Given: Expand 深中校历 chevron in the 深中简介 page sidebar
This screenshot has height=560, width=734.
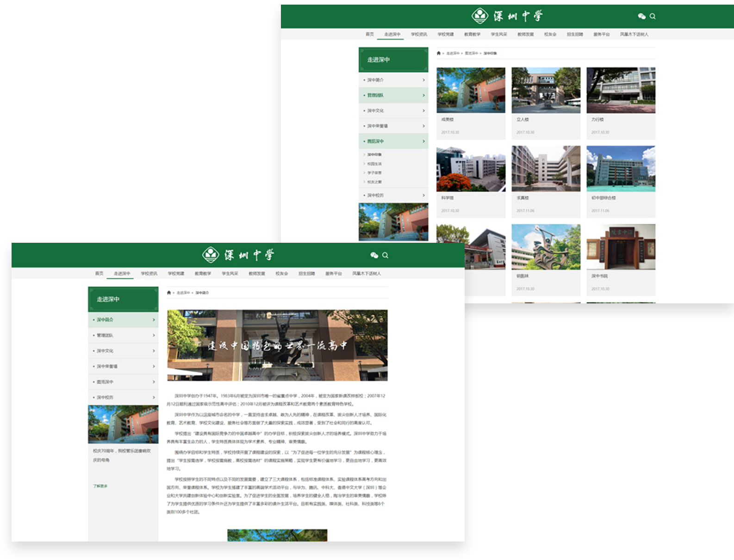Looking at the screenshot, I should tap(154, 397).
